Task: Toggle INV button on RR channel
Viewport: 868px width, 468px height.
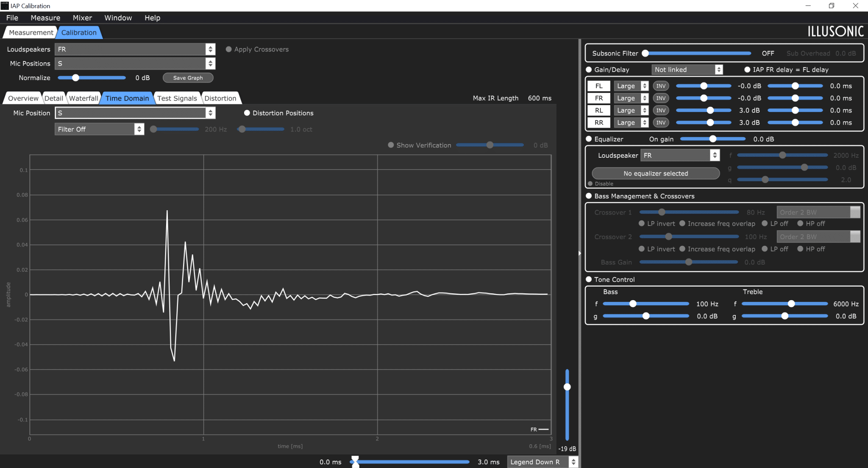Action: (x=661, y=123)
